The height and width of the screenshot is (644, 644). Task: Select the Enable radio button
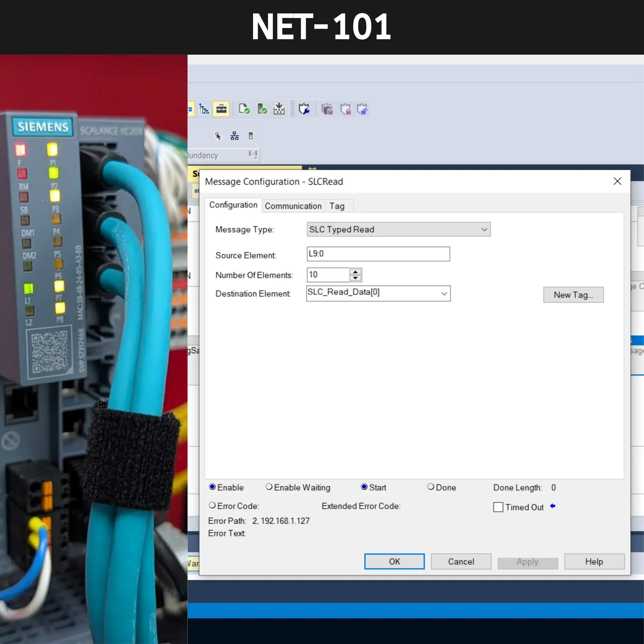(212, 487)
